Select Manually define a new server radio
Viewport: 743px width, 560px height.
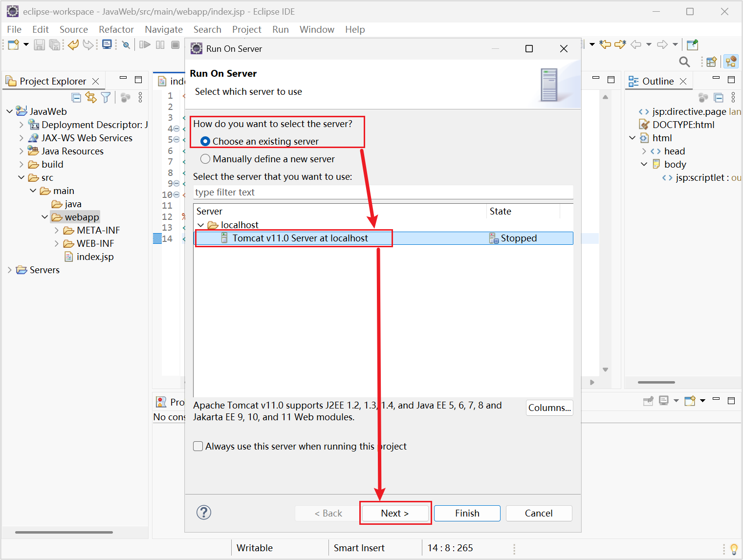[205, 159]
